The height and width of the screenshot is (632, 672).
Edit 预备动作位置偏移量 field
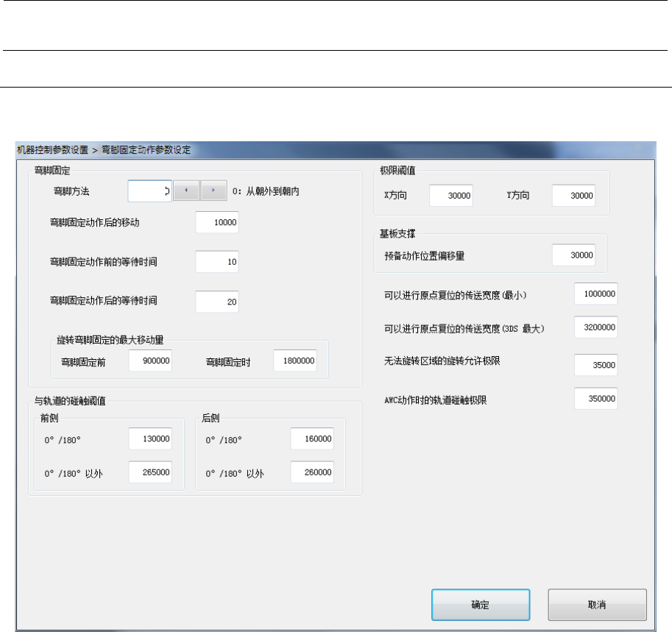tap(573, 255)
